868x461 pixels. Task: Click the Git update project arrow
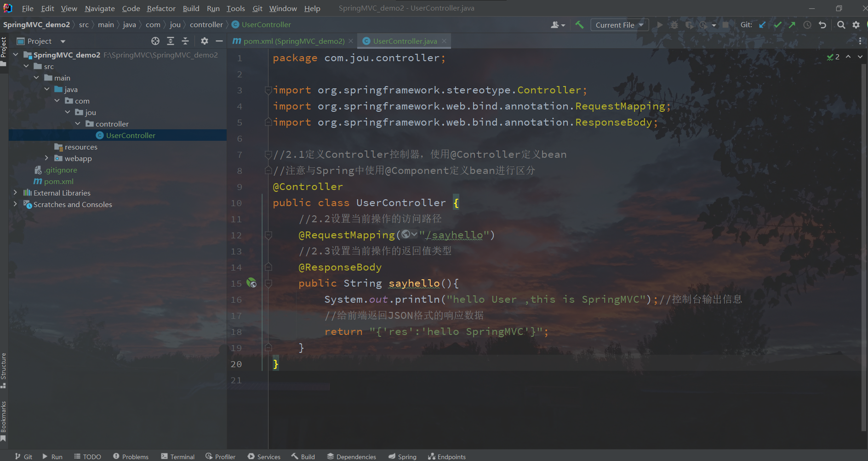pos(762,25)
